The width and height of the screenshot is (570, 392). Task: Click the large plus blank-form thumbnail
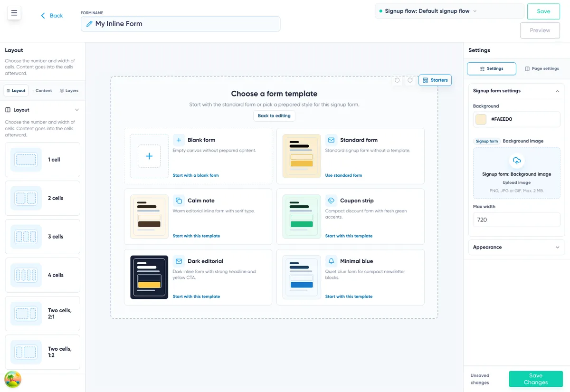click(149, 156)
